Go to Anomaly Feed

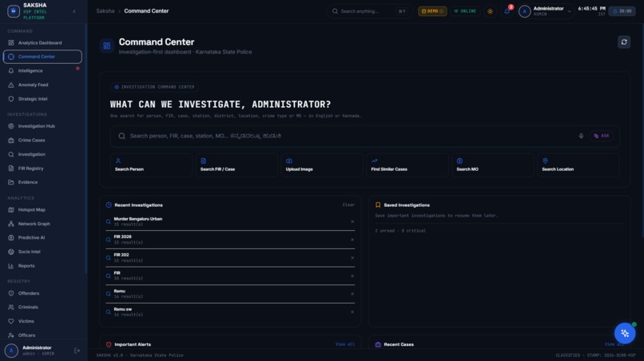click(42, 85)
